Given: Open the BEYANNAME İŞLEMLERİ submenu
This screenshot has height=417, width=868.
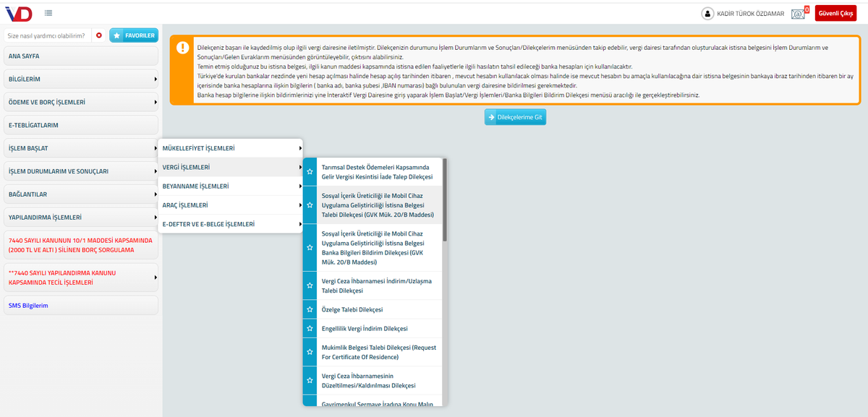Looking at the screenshot, I should (230, 186).
